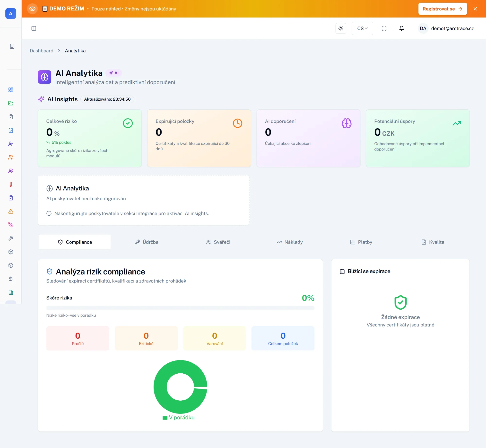Toggle the sidebar panel collapse icon
The height and width of the screenshot is (448, 486).
[x=34, y=28]
